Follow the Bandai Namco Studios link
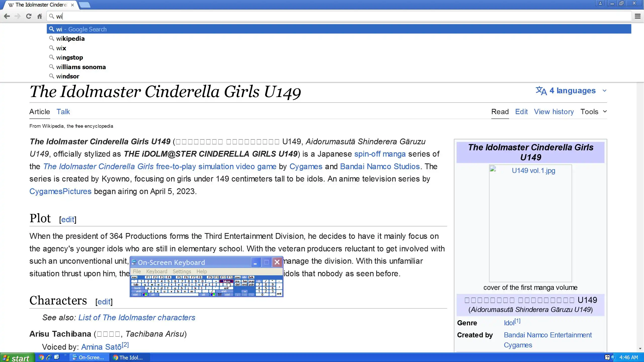Viewport: 644px width, 362px height. pos(380,166)
